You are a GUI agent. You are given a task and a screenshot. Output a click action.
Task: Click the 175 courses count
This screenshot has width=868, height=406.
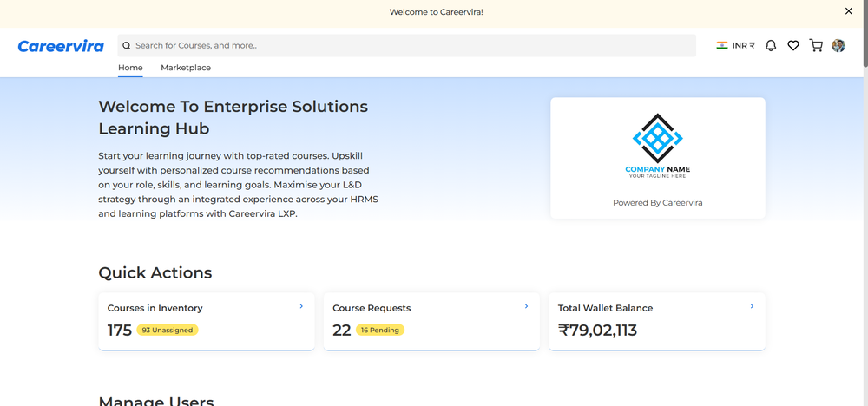tap(120, 331)
